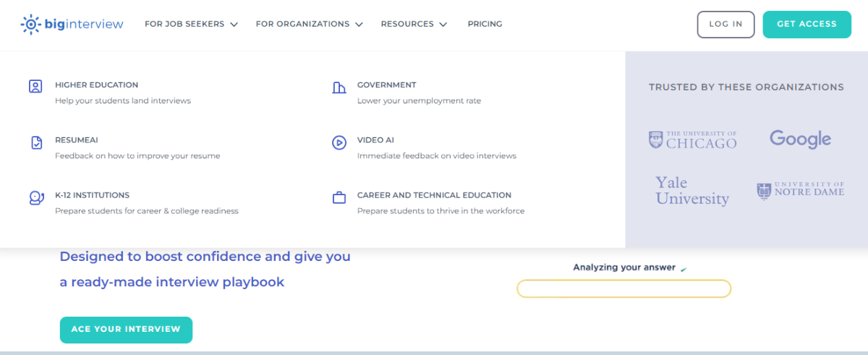Image resolution: width=868 pixels, height=355 pixels.
Task: Click the K-12 Institutions bell icon
Action: 36,197
